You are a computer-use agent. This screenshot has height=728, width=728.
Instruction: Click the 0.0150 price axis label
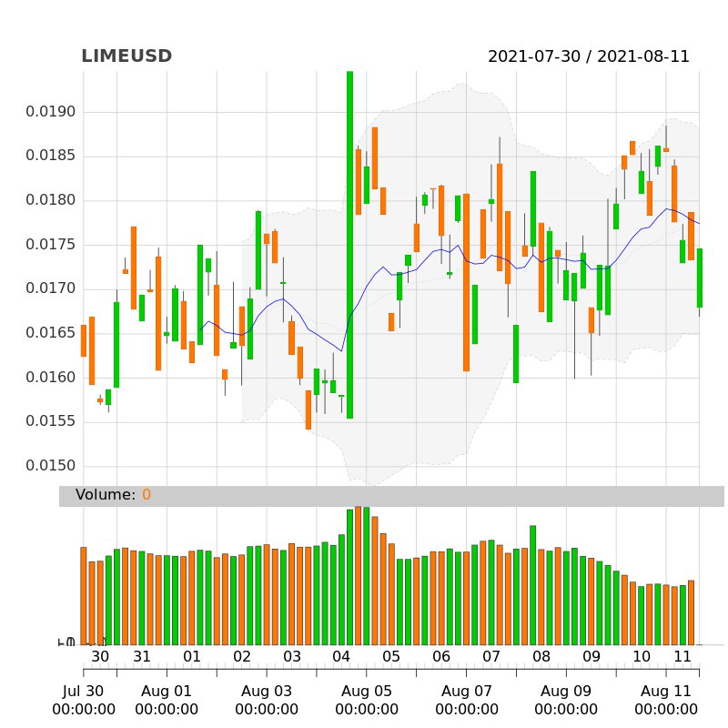click(50, 466)
